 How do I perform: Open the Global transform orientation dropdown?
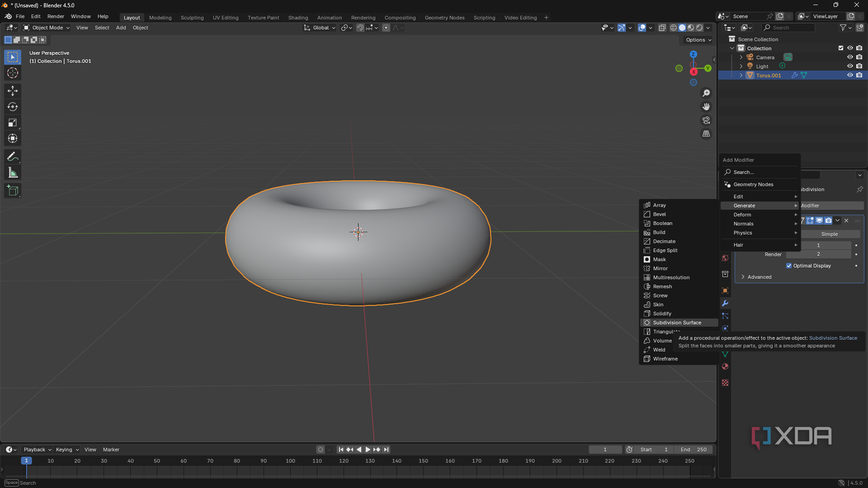(319, 28)
